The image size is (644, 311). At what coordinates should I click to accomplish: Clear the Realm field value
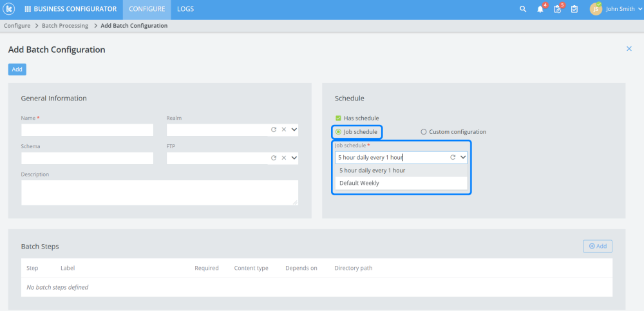click(284, 129)
